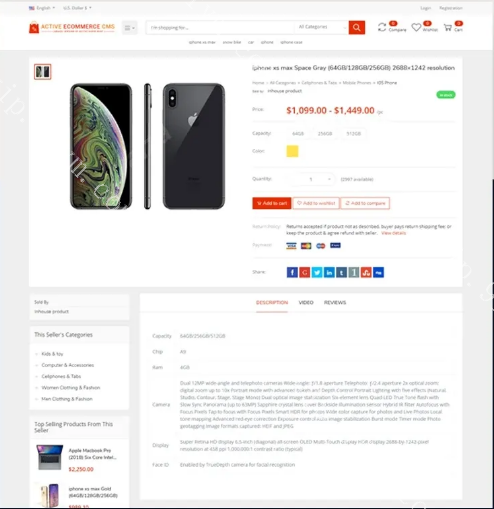Select the 256GB capacity option
Image resolution: width=494 pixels, height=509 pixels.
coord(325,133)
